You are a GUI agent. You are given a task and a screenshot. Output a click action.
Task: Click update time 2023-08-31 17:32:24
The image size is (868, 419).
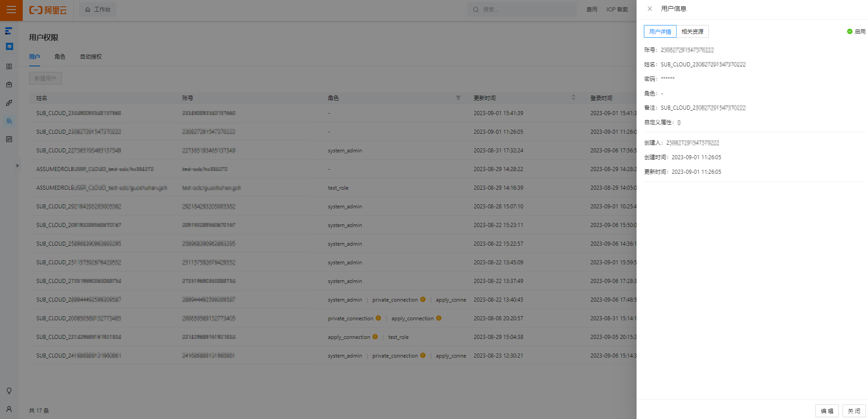point(498,150)
